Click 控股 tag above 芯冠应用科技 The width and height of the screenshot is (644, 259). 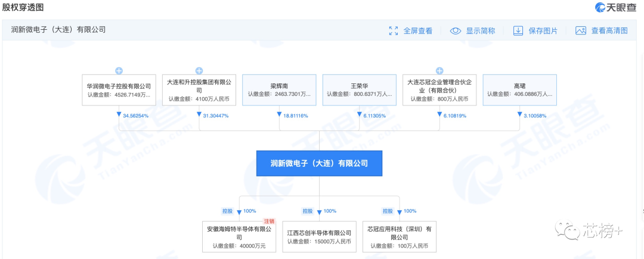pos(388,211)
